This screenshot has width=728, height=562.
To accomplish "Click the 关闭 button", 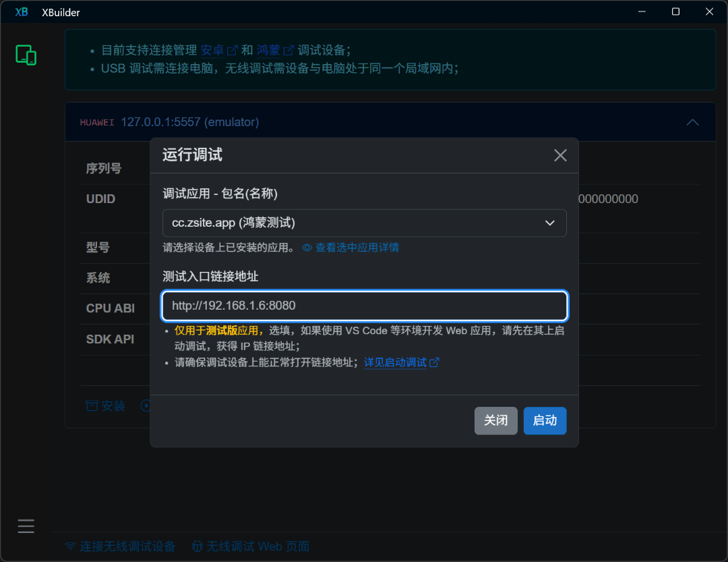I will click(x=496, y=421).
